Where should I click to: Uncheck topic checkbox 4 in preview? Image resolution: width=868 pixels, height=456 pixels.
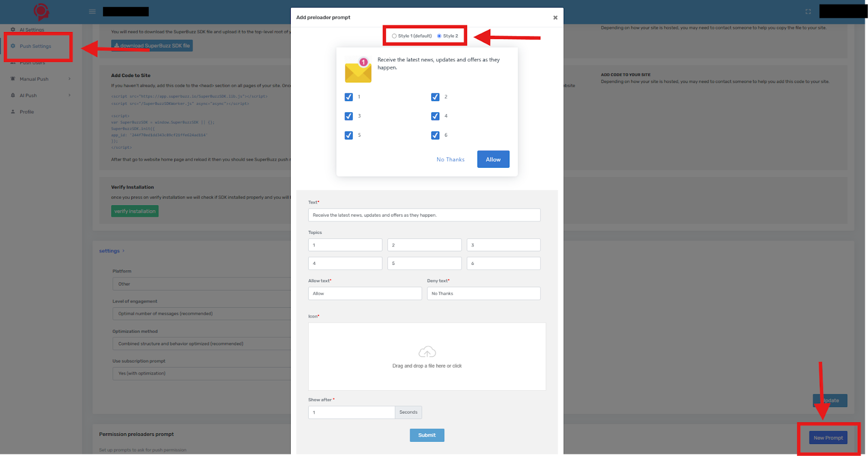(435, 116)
